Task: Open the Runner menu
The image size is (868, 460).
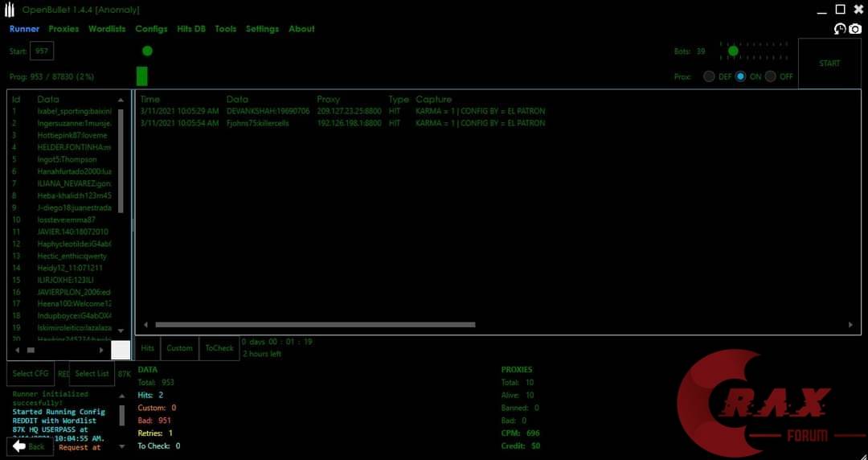Action: (24, 29)
